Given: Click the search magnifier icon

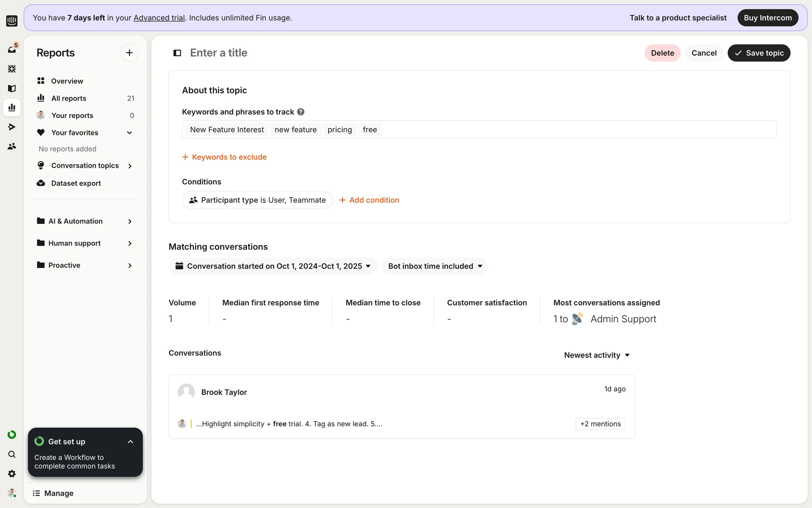Looking at the screenshot, I should point(12,454).
